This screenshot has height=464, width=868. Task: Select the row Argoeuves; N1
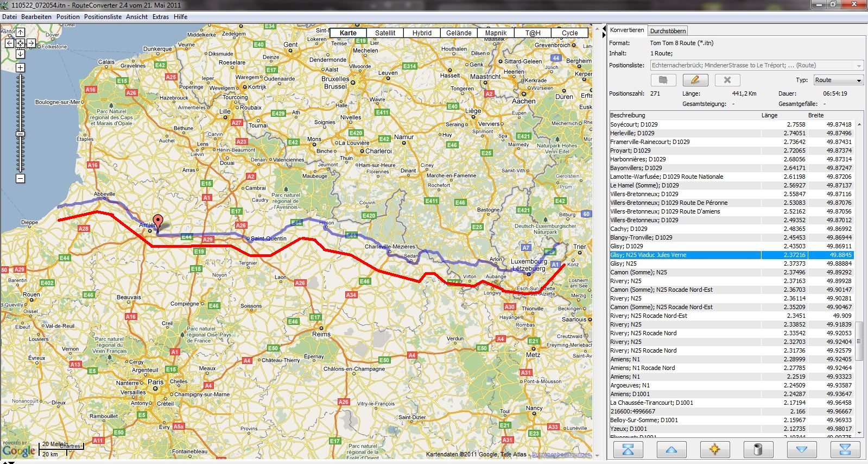[732, 385]
